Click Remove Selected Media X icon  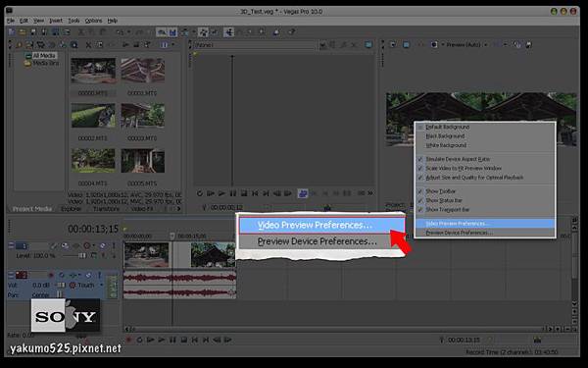[x=88, y=45]
